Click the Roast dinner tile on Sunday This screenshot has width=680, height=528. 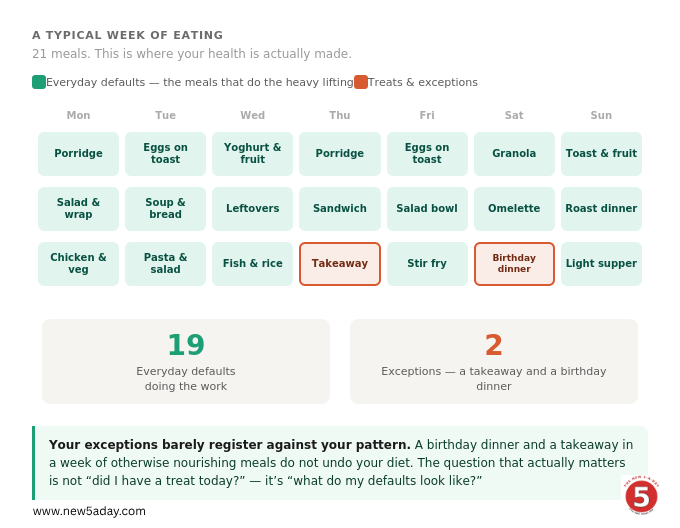point(602,209)
